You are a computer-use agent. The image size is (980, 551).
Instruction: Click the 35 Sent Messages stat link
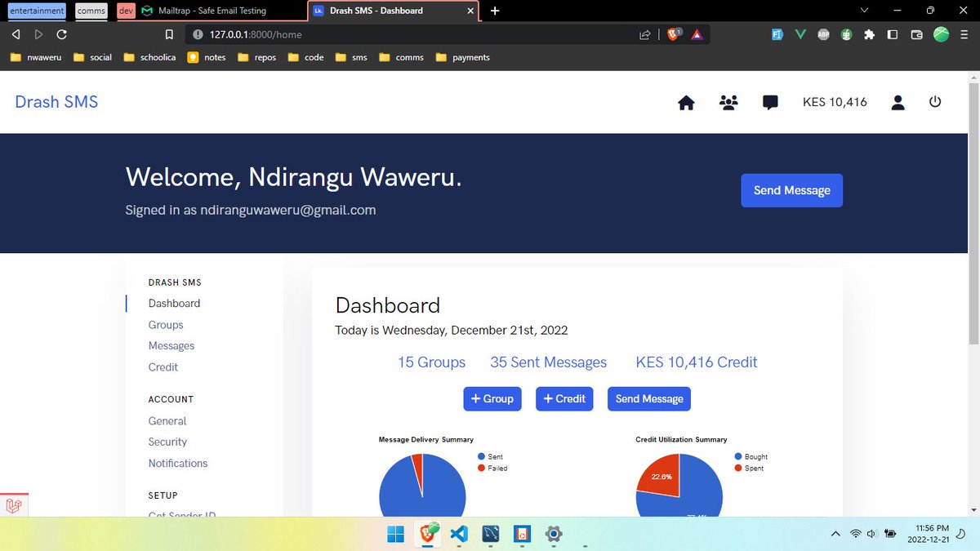click(548, 362)
